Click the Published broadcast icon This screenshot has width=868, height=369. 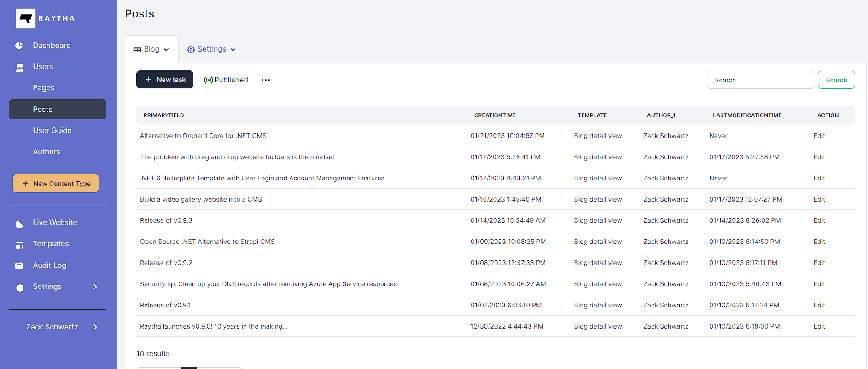[x=208, y=80]
